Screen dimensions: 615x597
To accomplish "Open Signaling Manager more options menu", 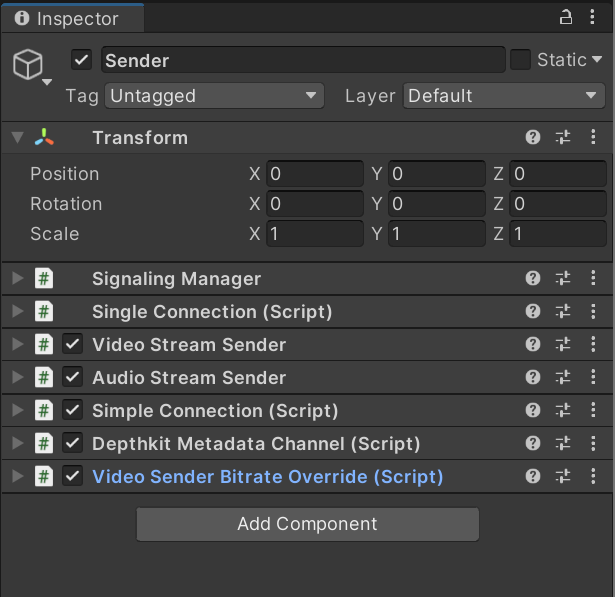I will coord(592,279).
